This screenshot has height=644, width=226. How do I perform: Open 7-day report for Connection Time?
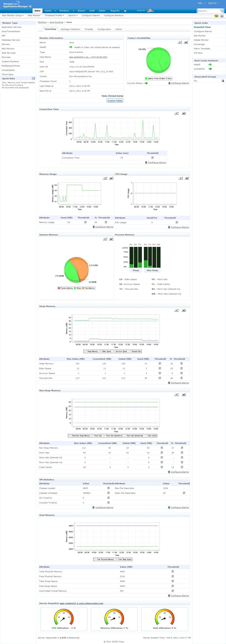(176, 113)
